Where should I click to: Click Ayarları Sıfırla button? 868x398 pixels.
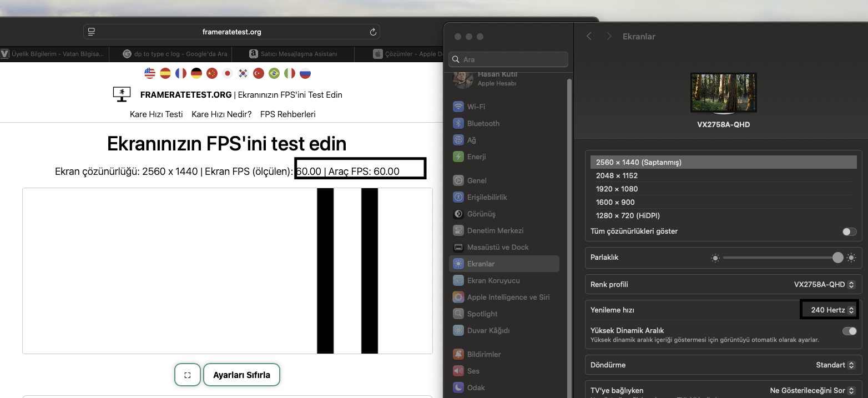pyautogui.click(x=241, y=375)
